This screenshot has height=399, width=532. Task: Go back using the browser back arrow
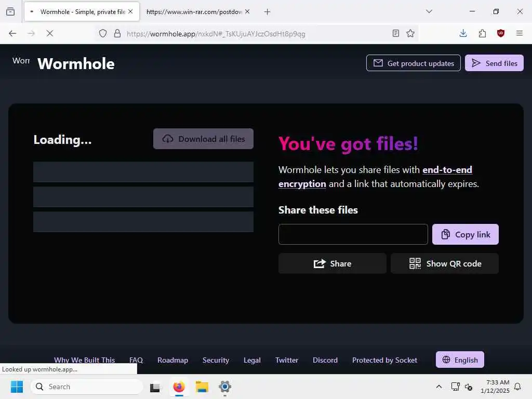click(x=12, y=33)
